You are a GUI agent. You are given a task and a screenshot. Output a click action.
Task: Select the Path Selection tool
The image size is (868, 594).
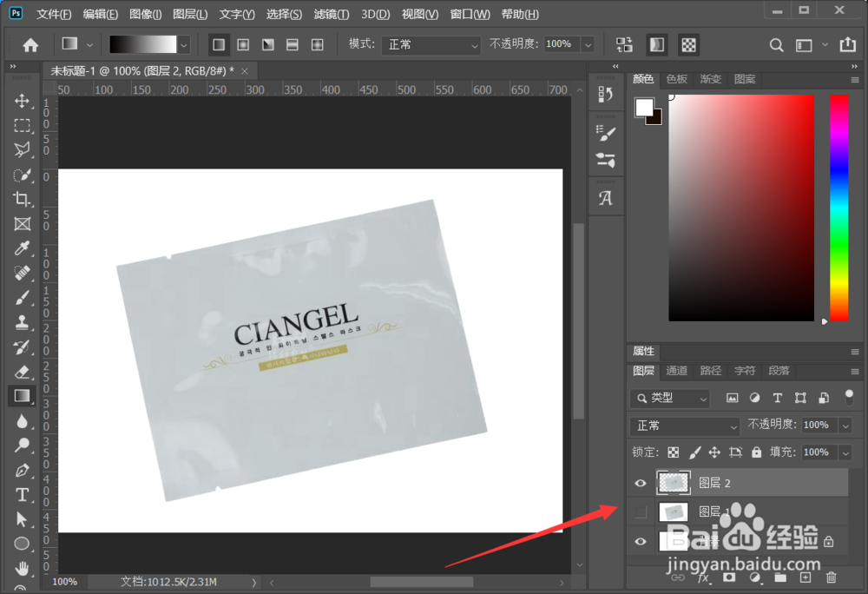click(22, 519)
